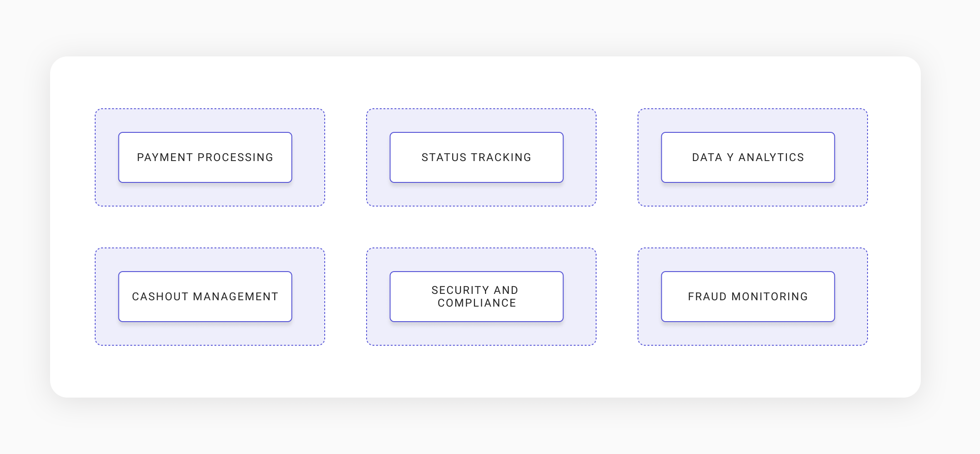Screen dimensions: 980x454
Task: Click the word PAYMENT in the label
Action: (x=165, y=157)
